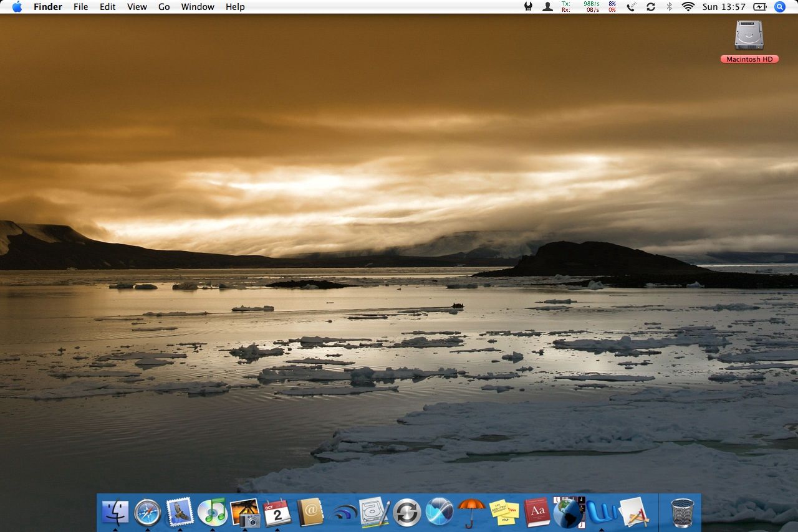
Task: Open iTunes in the Dock
Action: coord(213,512)
